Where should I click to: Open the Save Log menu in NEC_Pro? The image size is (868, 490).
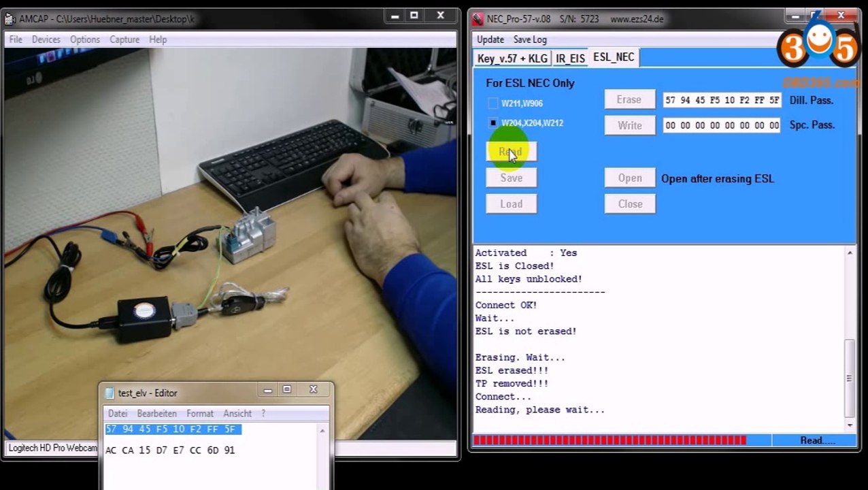pyautogui.click(x=530, y=39)
